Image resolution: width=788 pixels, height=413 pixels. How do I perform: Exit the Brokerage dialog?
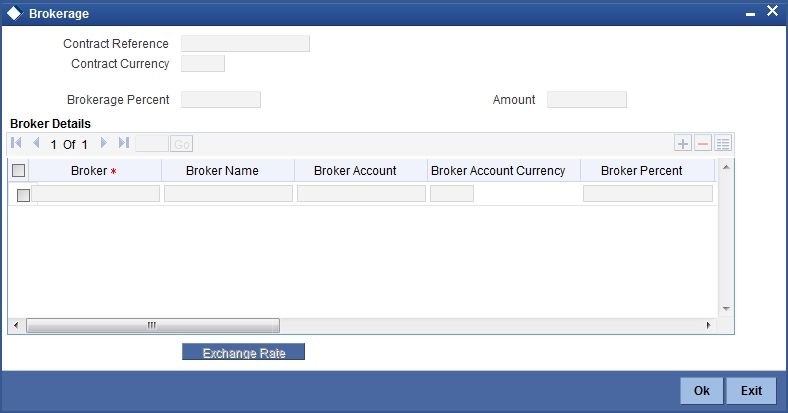click(751, 391)
